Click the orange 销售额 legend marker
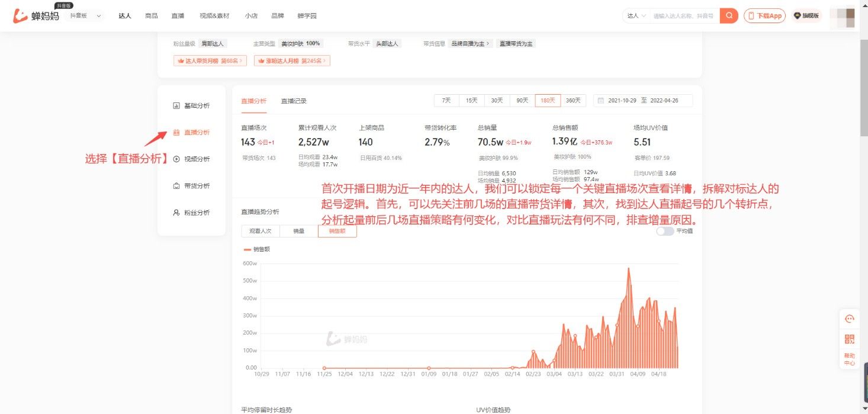868x414 pixels. tap(247, 249)
